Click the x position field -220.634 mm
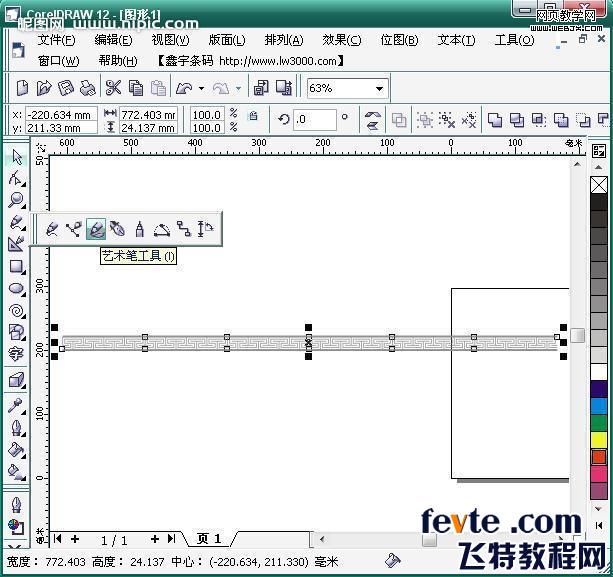Viewport: 613px width, 577px height. [61, 115]
